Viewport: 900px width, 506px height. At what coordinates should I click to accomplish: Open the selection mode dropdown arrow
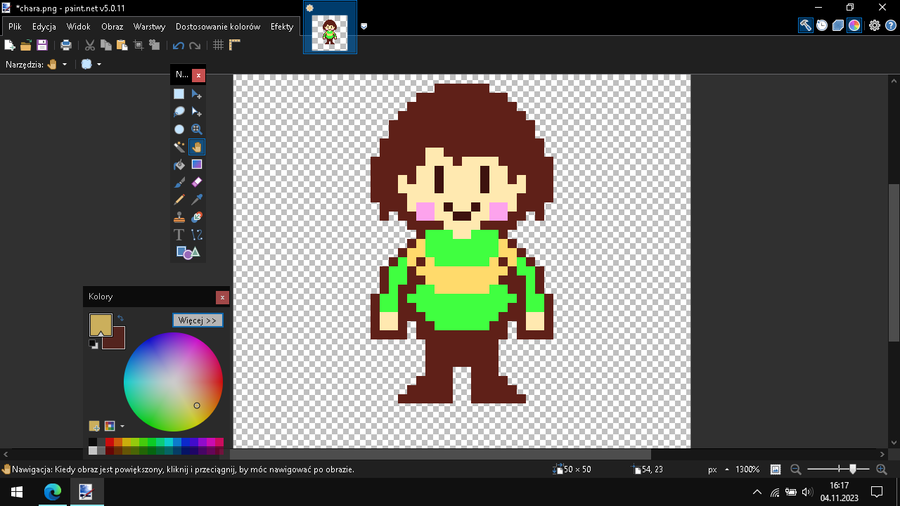(99, 64)
